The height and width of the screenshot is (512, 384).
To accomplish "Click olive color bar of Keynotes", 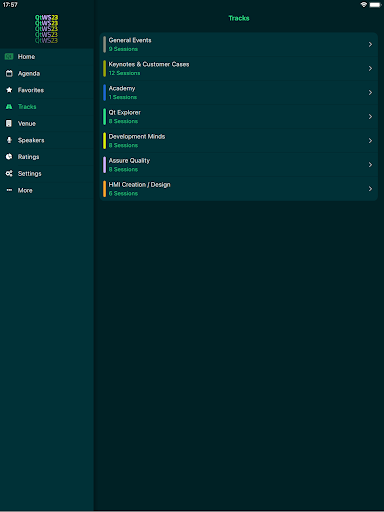I will pos(104,68).
